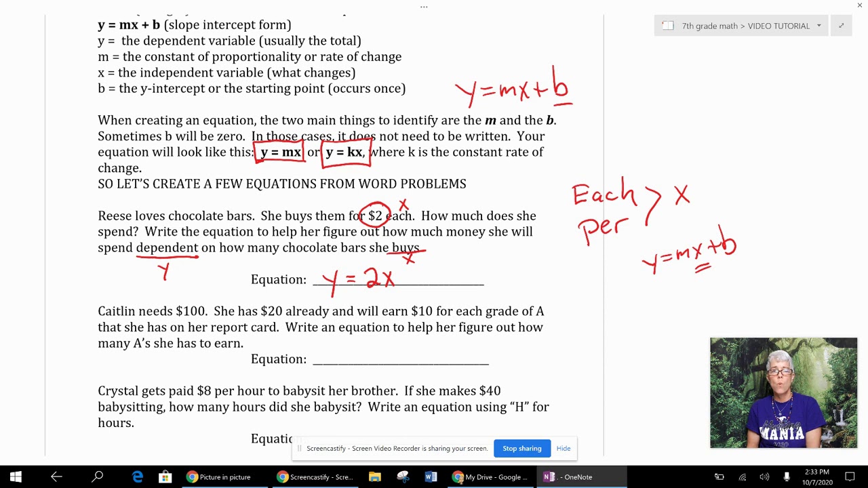Image resolution: width=868 pixels, height=488 pixels.
Task: Click the webcam video overlay
Action: point(783,393)
